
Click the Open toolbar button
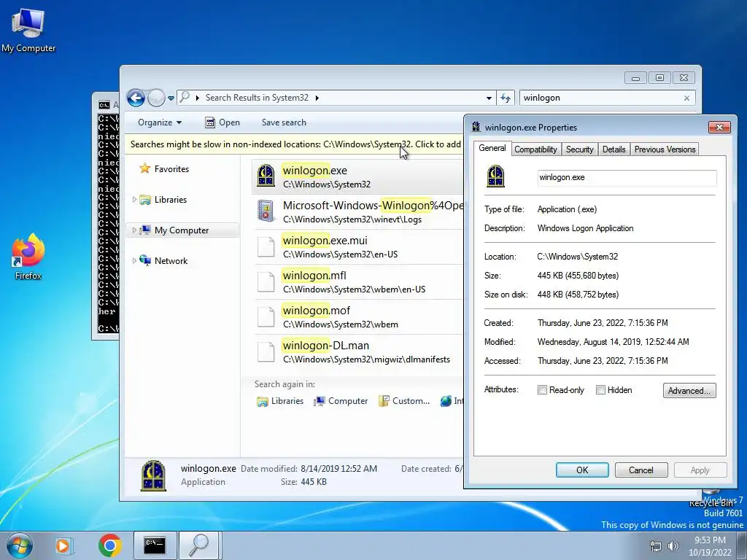coord(222,122)
